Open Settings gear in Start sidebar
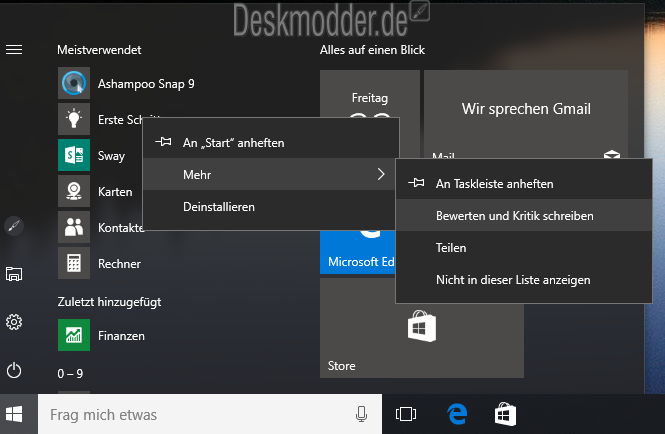 pos(14,322)
